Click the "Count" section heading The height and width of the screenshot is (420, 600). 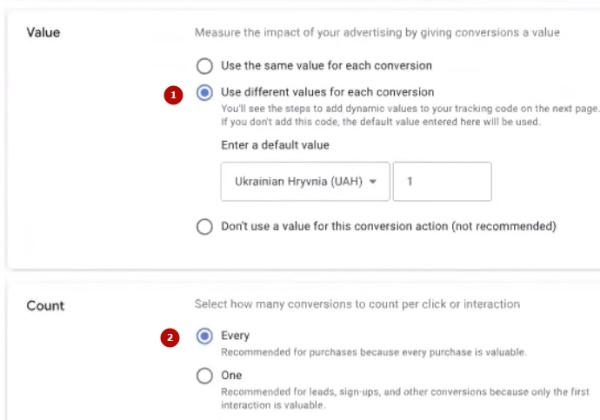click(x=44, y=303)
